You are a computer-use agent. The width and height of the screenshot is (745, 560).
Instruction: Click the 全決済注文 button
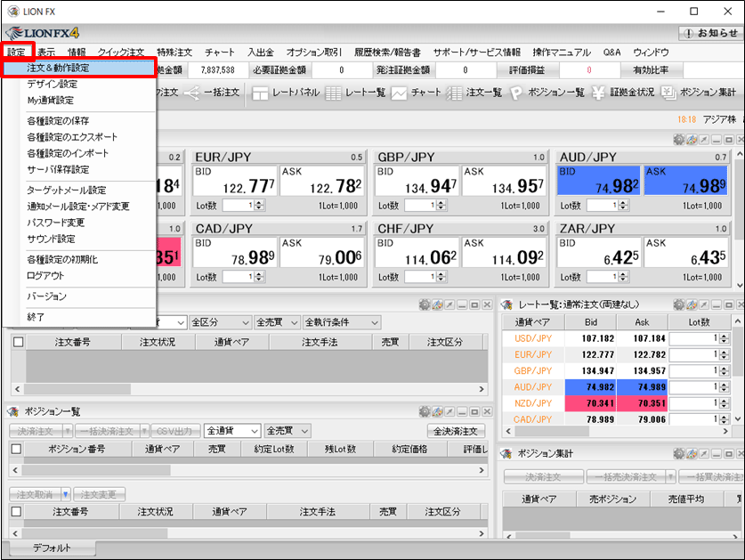(455, 431)
